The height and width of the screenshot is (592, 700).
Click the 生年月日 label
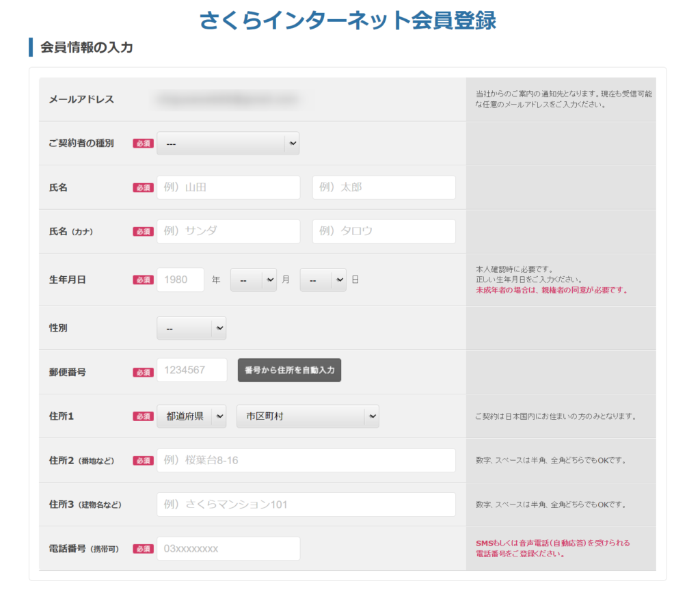click(68, 280)
